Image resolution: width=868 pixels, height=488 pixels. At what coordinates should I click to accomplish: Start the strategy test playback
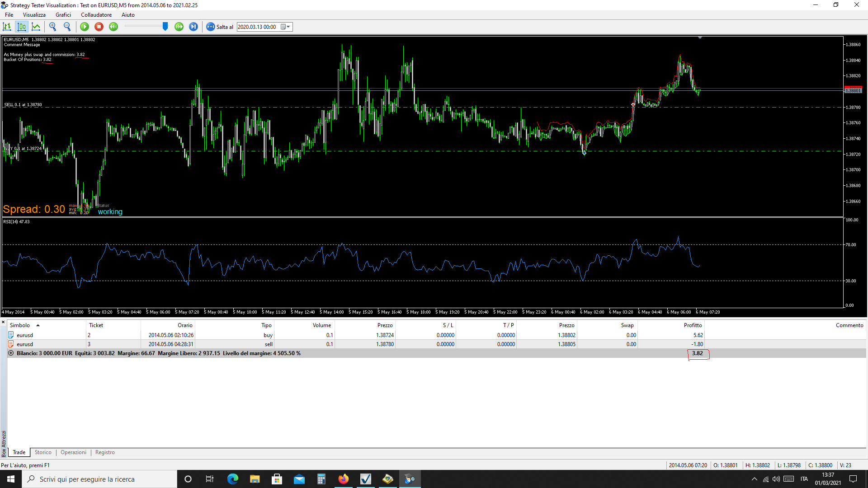(x=85, y=27)
